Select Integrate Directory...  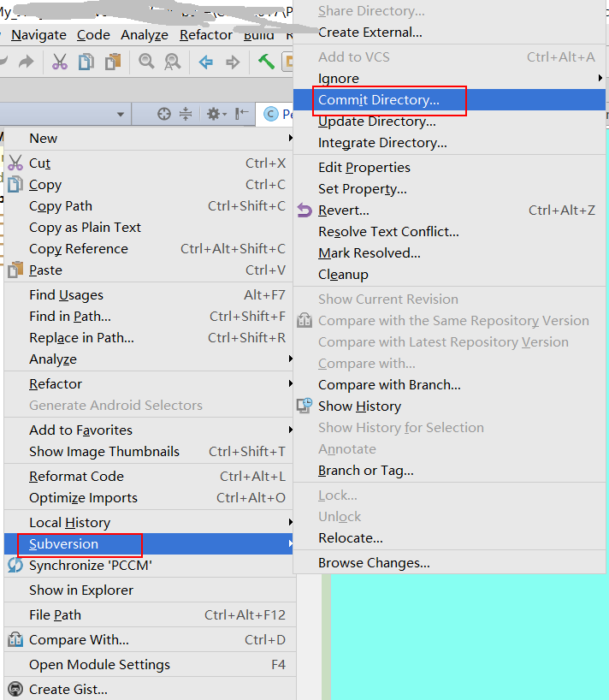[x=450, y=143]
